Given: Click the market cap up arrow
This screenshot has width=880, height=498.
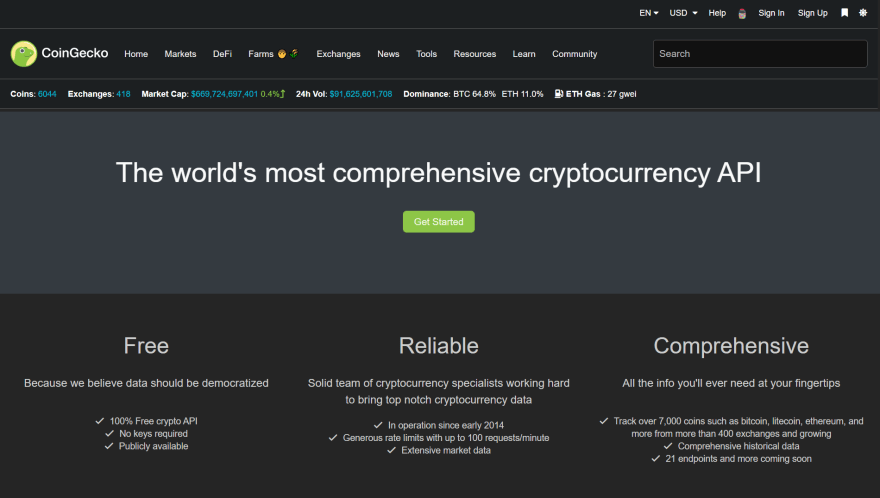Looking at the screenshot, I should (x=283, y=94).
